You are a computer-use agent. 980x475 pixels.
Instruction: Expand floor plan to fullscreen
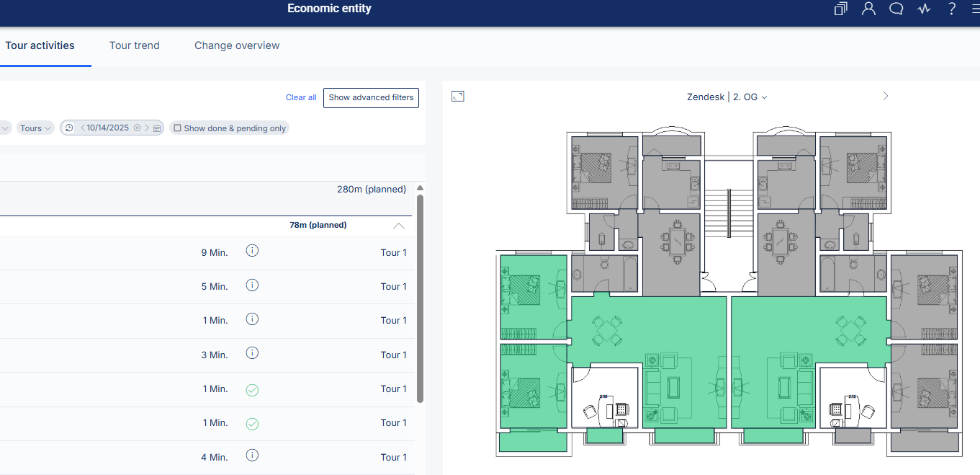(457, 97)
